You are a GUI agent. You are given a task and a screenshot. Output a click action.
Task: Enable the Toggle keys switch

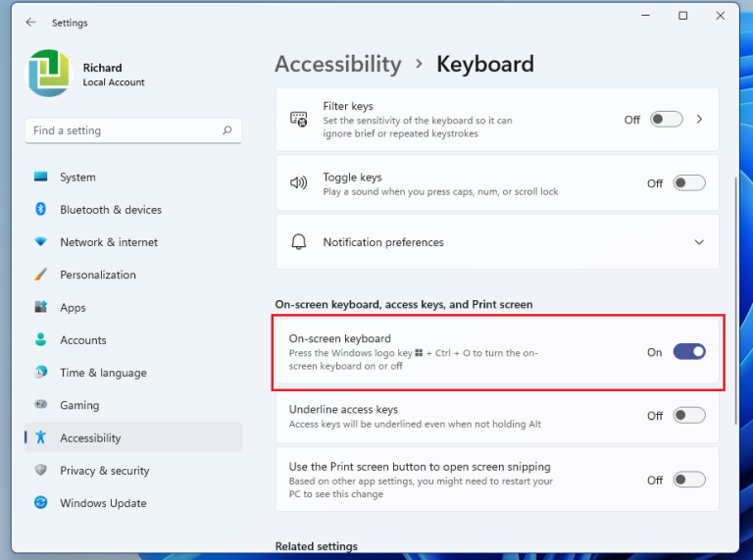click(x=688, y=183)
